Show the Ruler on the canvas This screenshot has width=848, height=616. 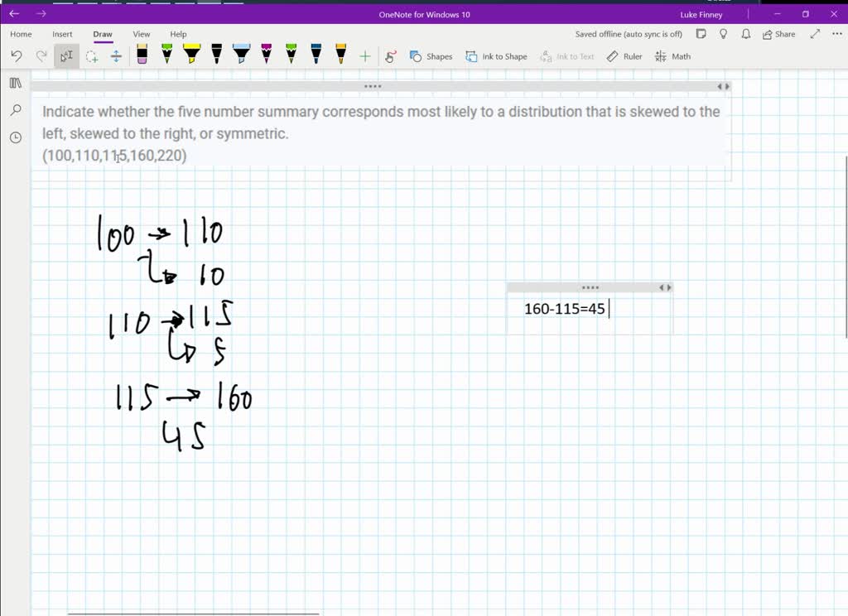click(x=624, y=55)
